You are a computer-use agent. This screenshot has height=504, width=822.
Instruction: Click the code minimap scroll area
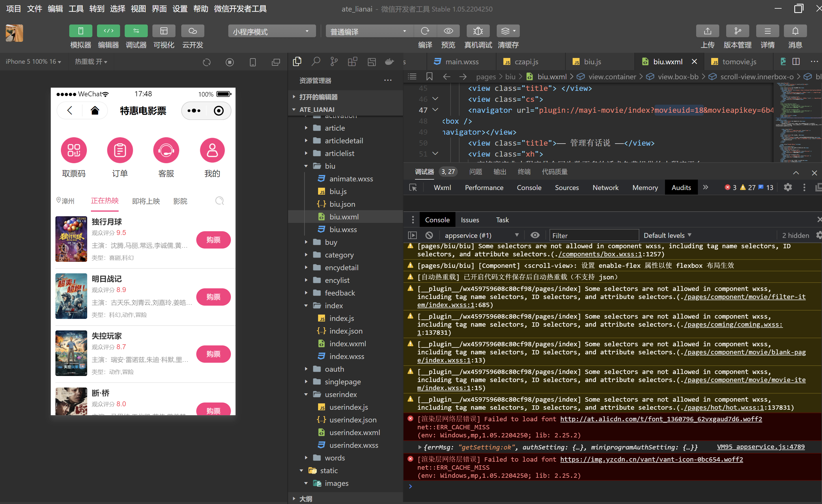click(x=797, y=123)
